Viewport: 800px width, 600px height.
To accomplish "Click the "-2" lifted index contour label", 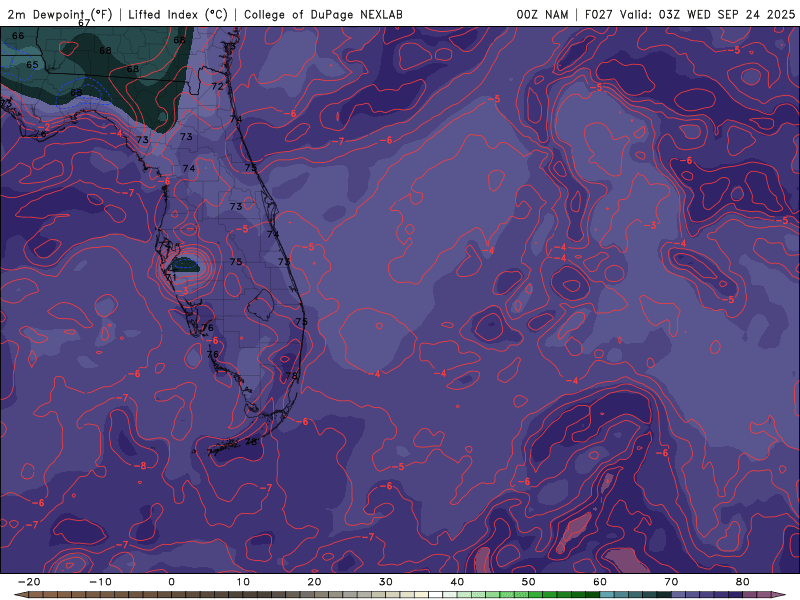I will pyautogui.click(x=44, y=127).
